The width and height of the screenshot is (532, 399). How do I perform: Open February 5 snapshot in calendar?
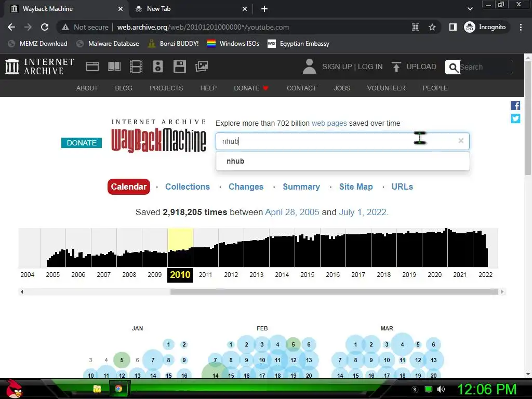[293, 344]
